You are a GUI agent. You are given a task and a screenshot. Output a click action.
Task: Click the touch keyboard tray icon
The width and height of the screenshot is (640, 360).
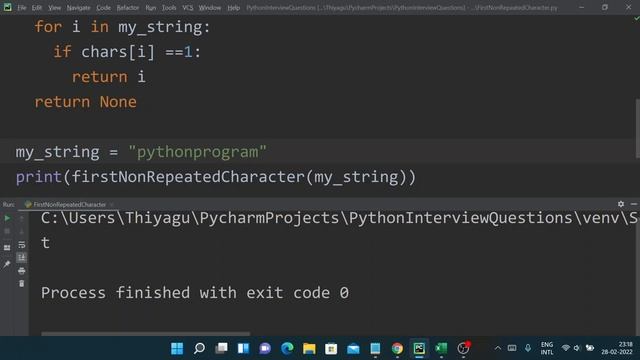512,348
